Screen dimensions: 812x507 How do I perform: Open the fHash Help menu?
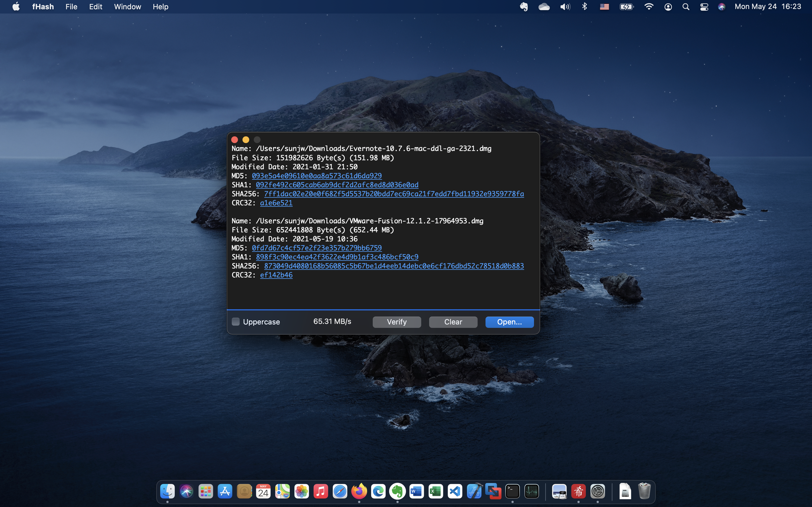(x=160, y=6)
